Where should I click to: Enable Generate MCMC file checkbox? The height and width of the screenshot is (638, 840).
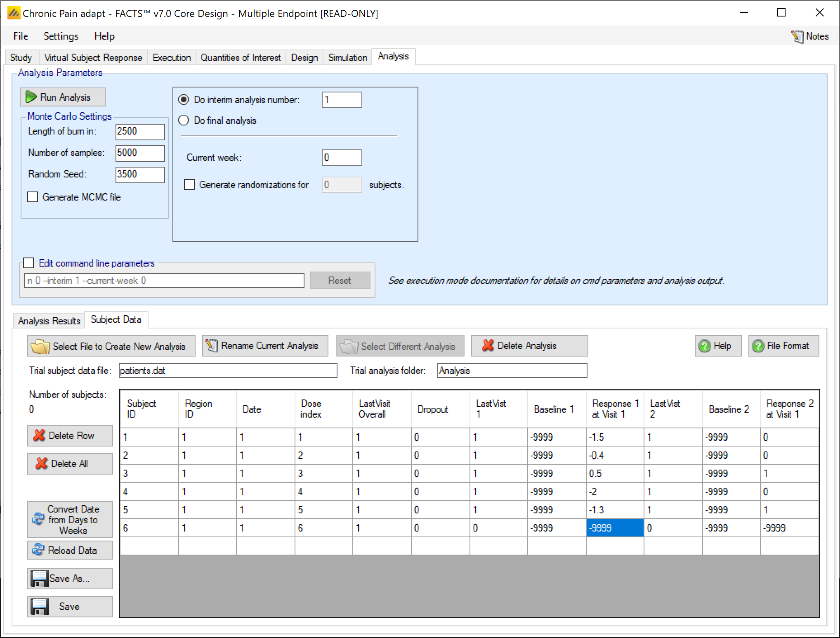point(33,197)
